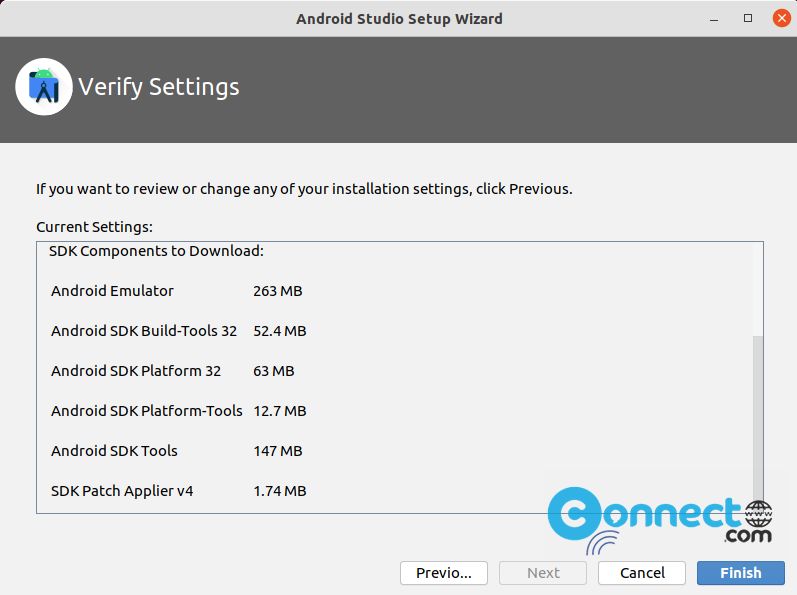The image size is (797, 595).
Task: Click the 12.7 MB size value
Action: (x=280, y=411)
